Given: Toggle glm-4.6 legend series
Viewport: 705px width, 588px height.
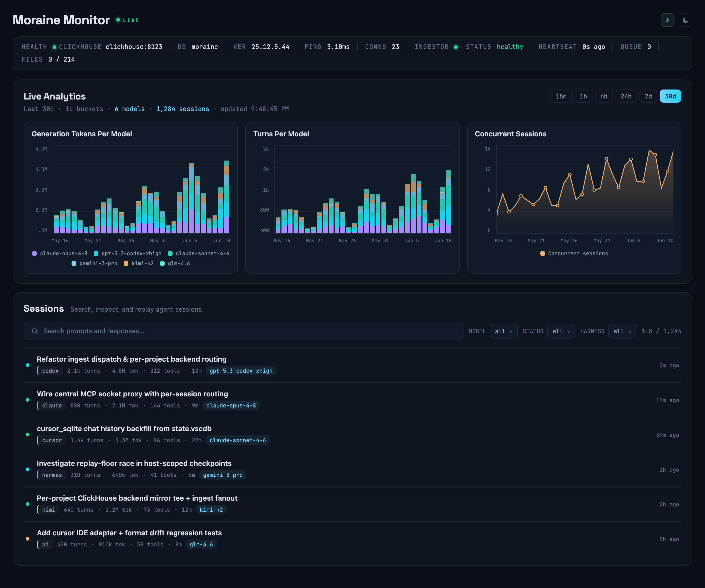Looking at the screenshot, I should tap(175, 264).
